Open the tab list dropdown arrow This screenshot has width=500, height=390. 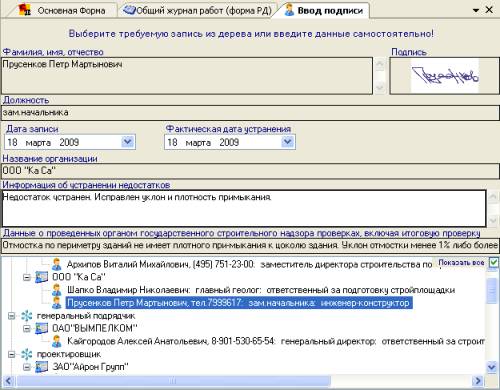(476, 11)
